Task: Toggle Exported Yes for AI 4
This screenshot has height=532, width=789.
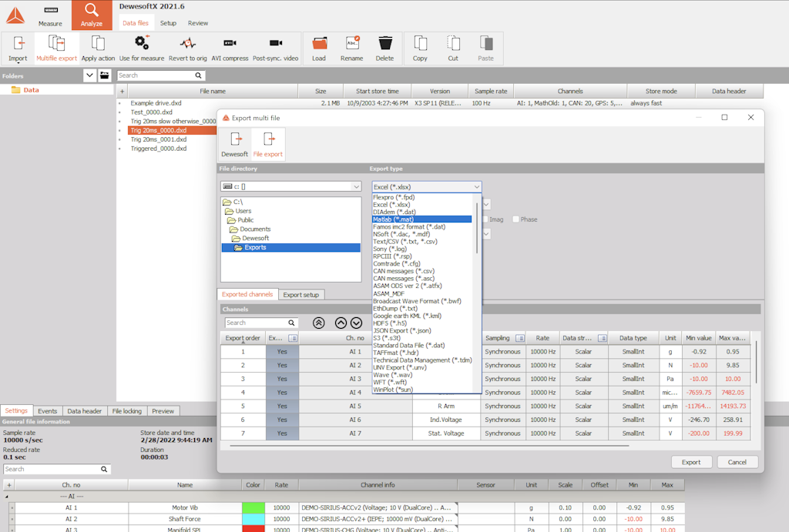Action: point(282,392)
